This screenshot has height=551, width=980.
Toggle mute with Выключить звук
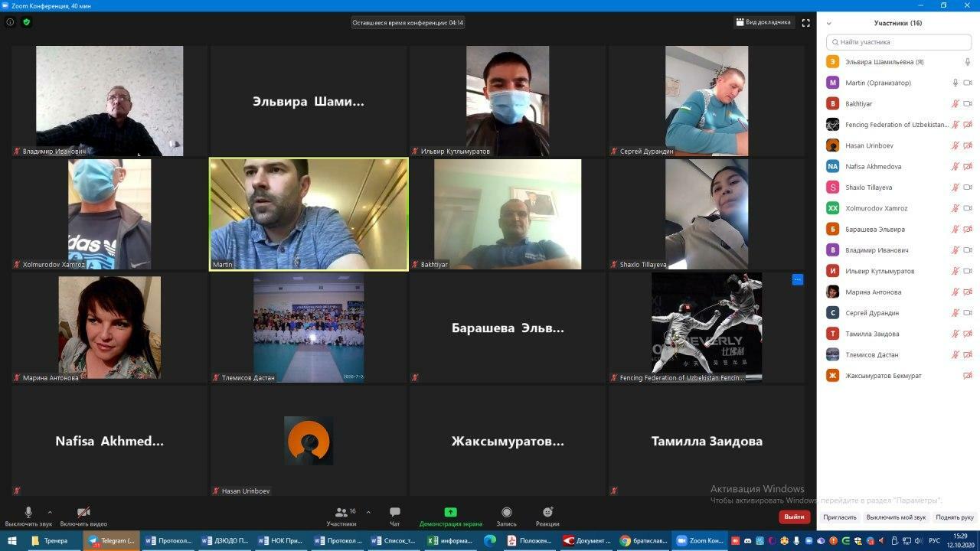tap(28, 517)
